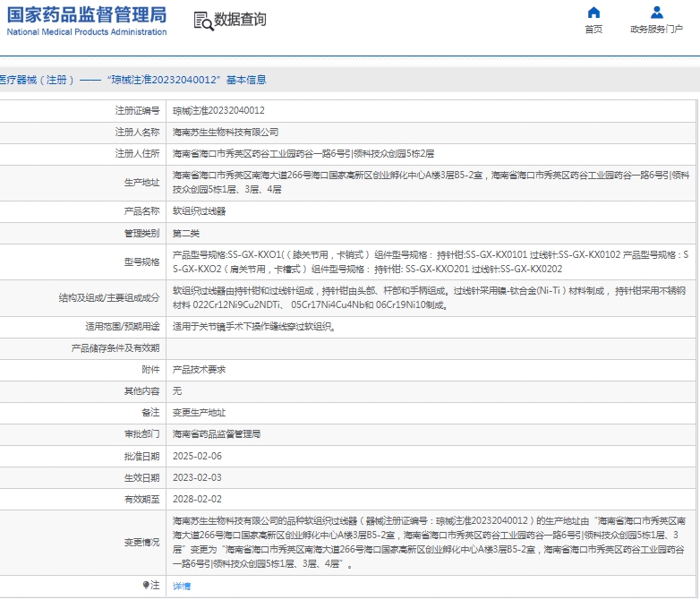Click intended use text 适用于关节镜手术
Image resolution: width=700 pixels, height=600 pixels.
pos(254,327)
